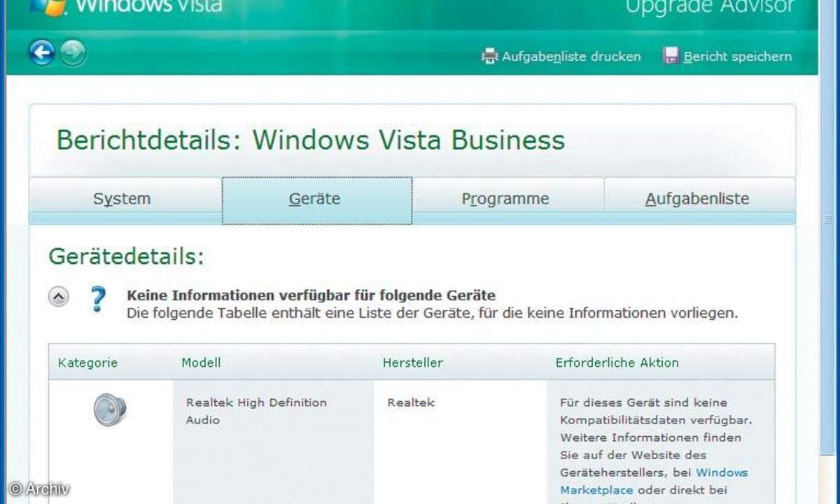Open the Programme tab
Image resolution: width=840 pixels, height=504 pixels.
tap(508, 199)
